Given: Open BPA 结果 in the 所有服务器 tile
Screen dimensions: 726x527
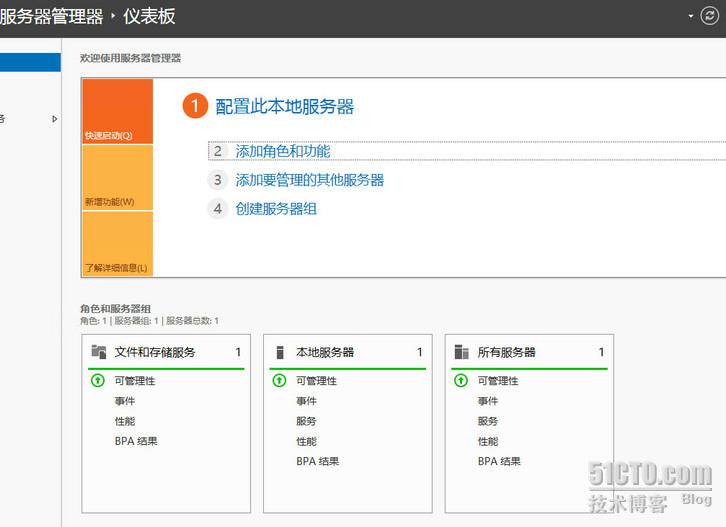Looking at the screenshot, I should (499, 462).
